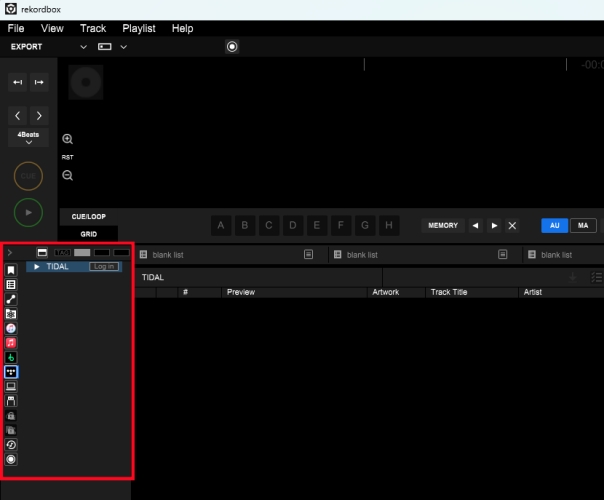Open the Track menu
Screen dimensions: 604x500
pyautogui.click(x=93, y=29)
